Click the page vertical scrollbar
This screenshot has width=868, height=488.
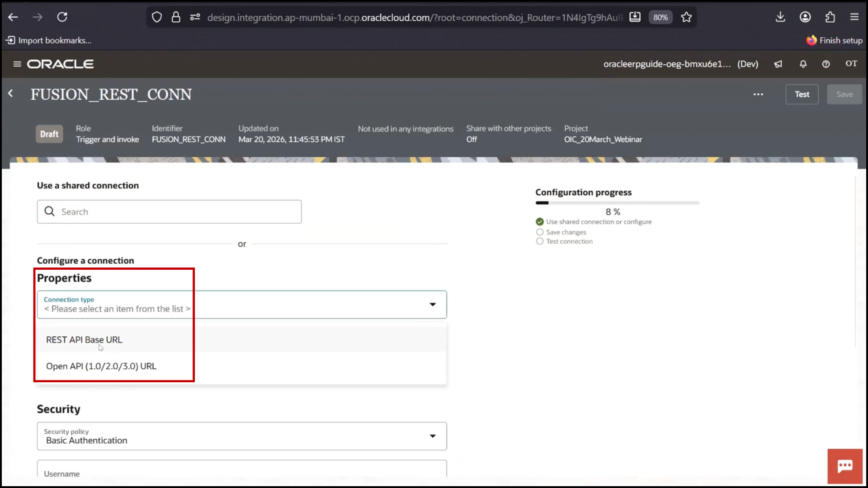(x=855, y=262)
